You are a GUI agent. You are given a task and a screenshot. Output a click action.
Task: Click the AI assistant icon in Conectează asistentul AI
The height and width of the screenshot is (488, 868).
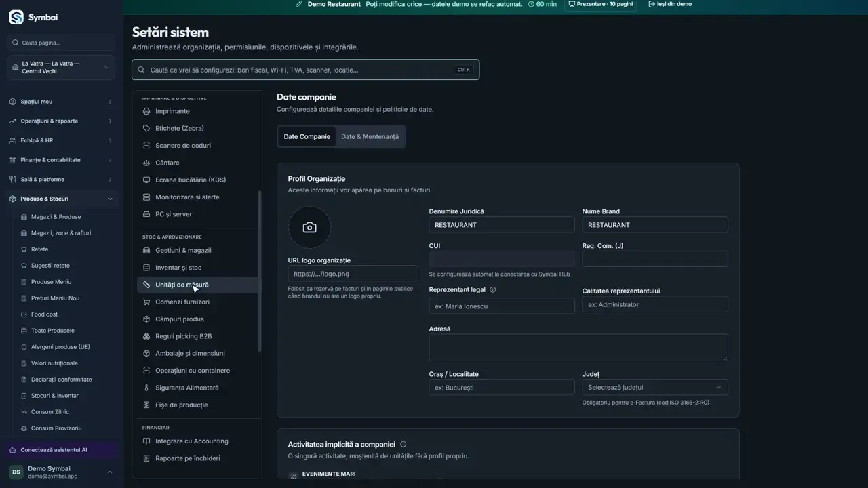click(x=14, y=450)
